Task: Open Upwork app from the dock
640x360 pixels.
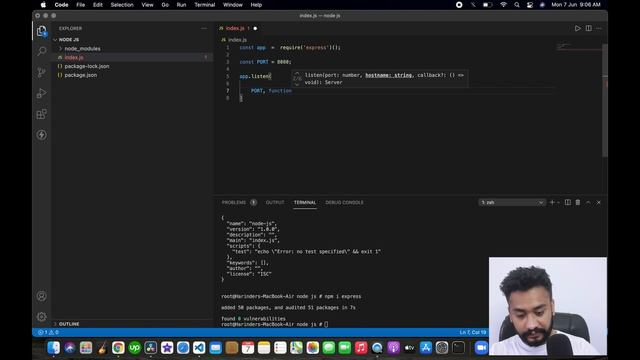Action: pyautogui.click(x=134, y=348)
